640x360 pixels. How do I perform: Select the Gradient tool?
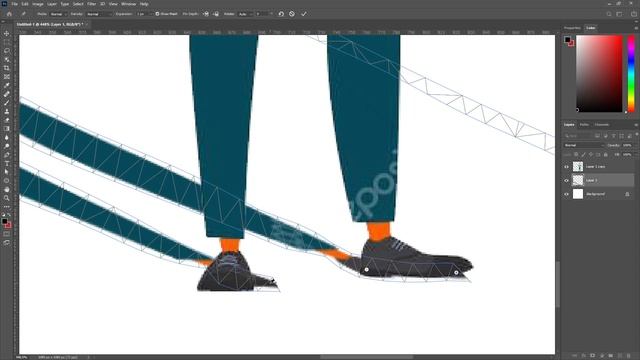tap(7, 129)
